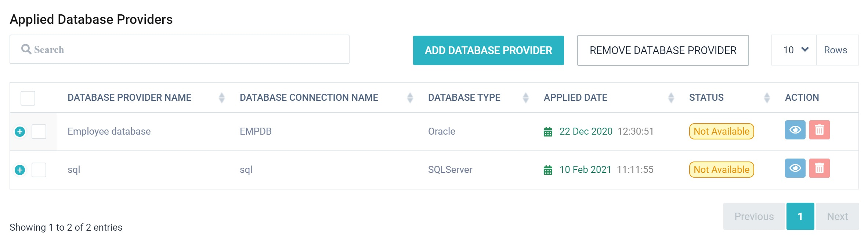The image size is (868, 245).
Task: Click calendar icon beside 10 Feb 2021
Action: tap(548, 170)
